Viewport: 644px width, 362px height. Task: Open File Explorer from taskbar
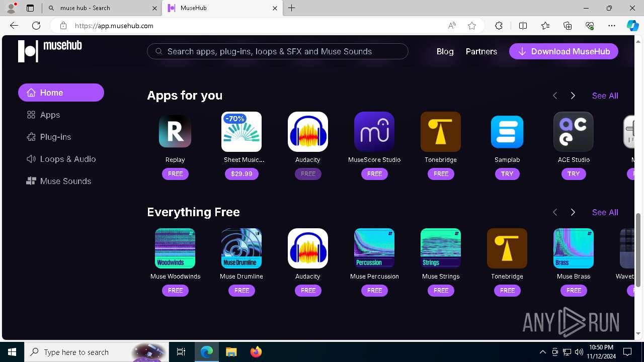click(231, 352)
